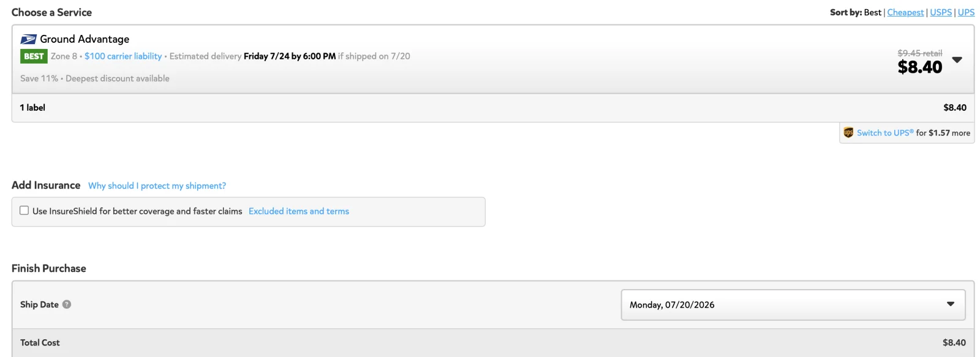Click the green BEST badge

[x=34, y=56]
